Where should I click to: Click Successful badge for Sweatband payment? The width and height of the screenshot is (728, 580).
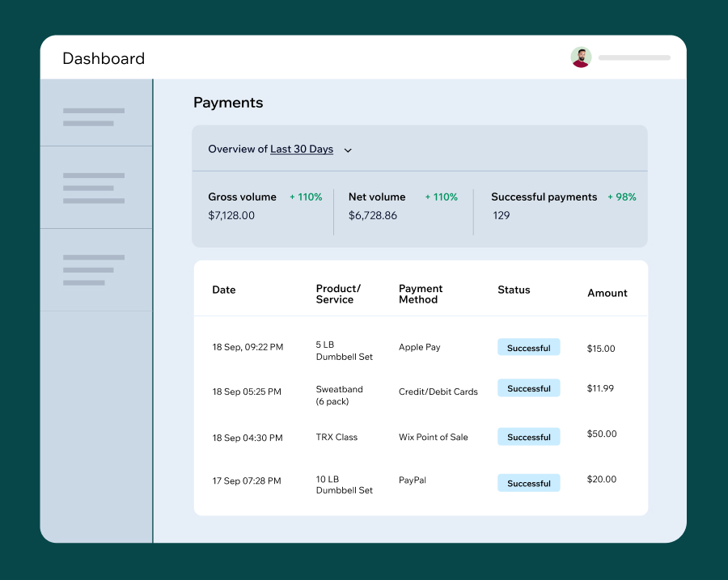tap(529, 388)
